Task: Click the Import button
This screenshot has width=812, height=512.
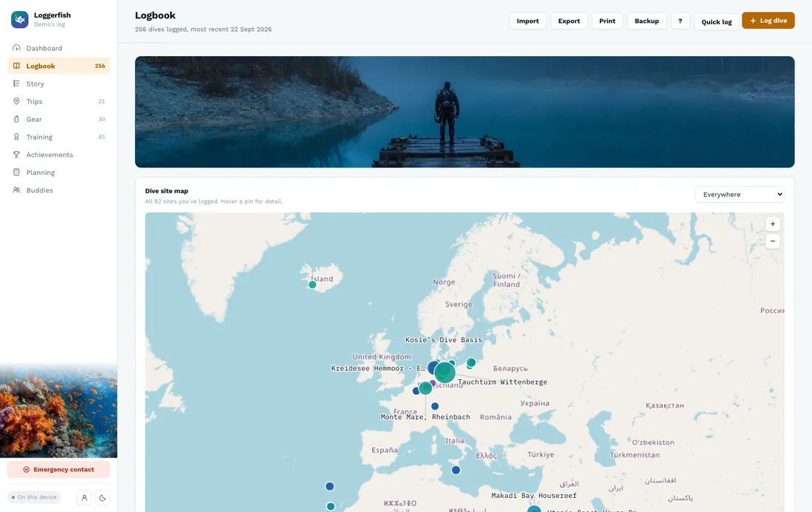Action: 528,21
